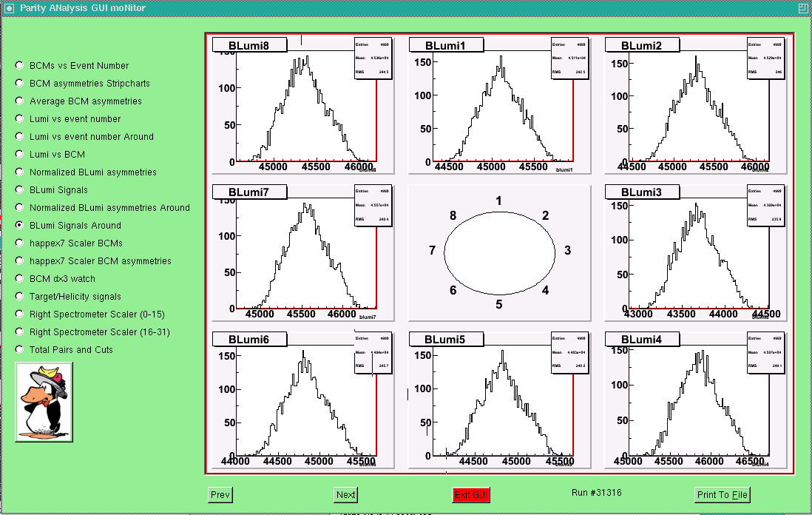Click the window menu icon in title bar
The width and height of the screenshot is (812, 515).
coord(9,8)
